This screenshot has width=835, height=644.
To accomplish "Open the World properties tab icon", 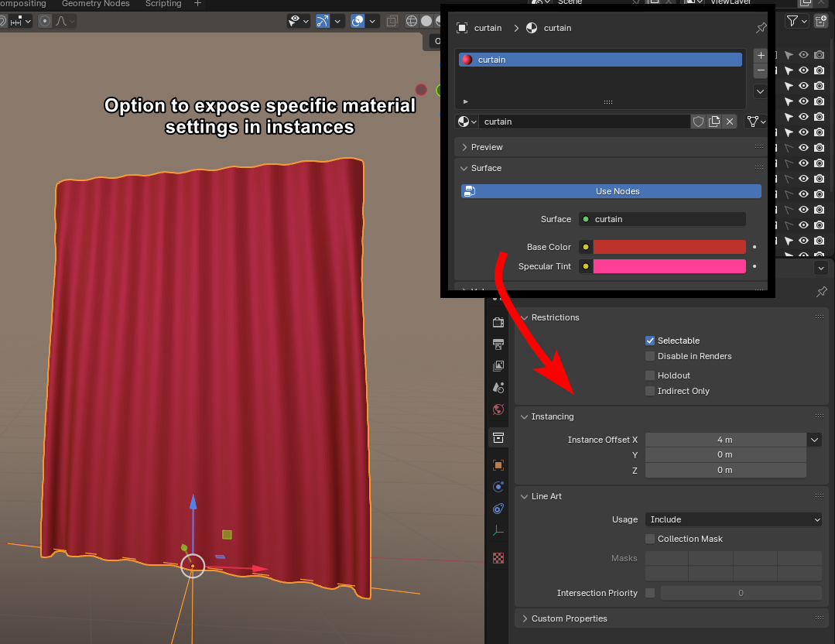I will click(498, 409).
